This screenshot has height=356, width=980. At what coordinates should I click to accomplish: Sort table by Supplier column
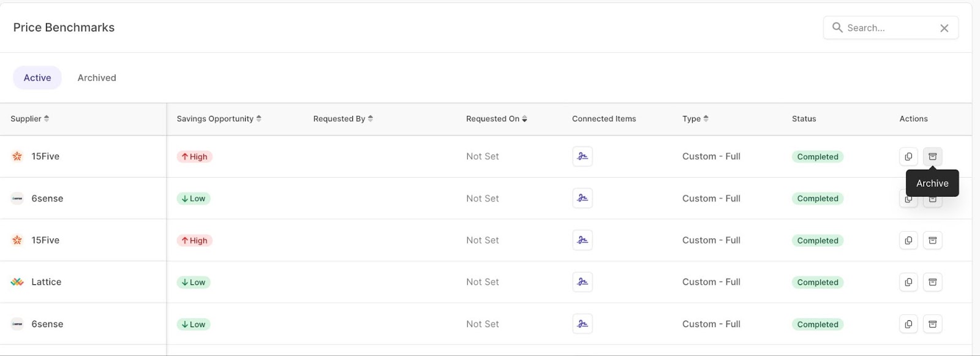coord(29,119)
